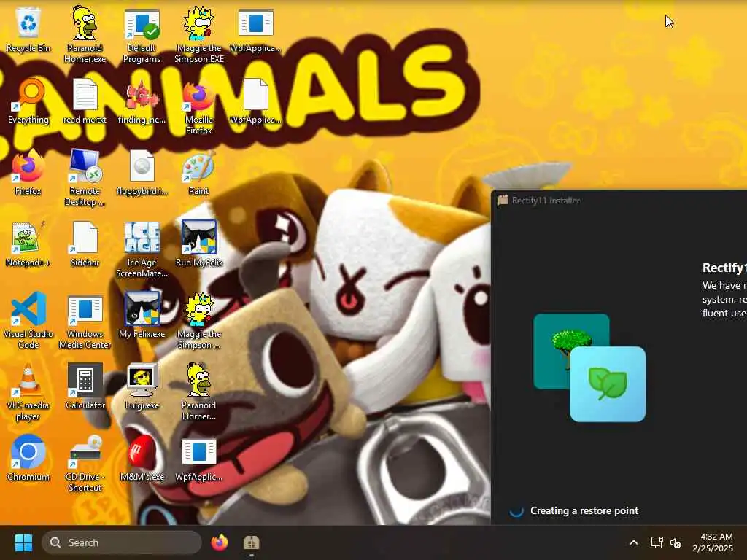Select the finding_ne... fish icon

click(x=142, y=101)
